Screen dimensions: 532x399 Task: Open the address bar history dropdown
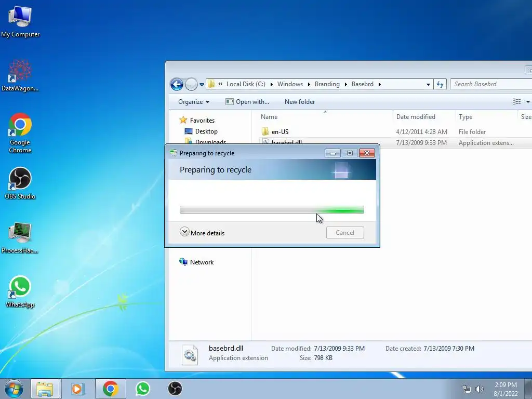[x=428, y=84]
